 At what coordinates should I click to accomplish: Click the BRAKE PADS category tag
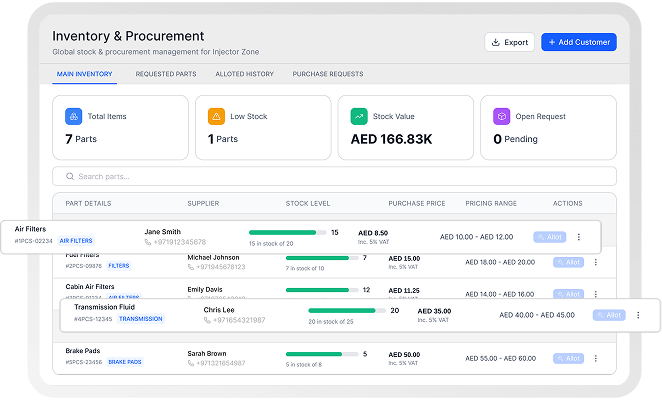click(125, 362)
